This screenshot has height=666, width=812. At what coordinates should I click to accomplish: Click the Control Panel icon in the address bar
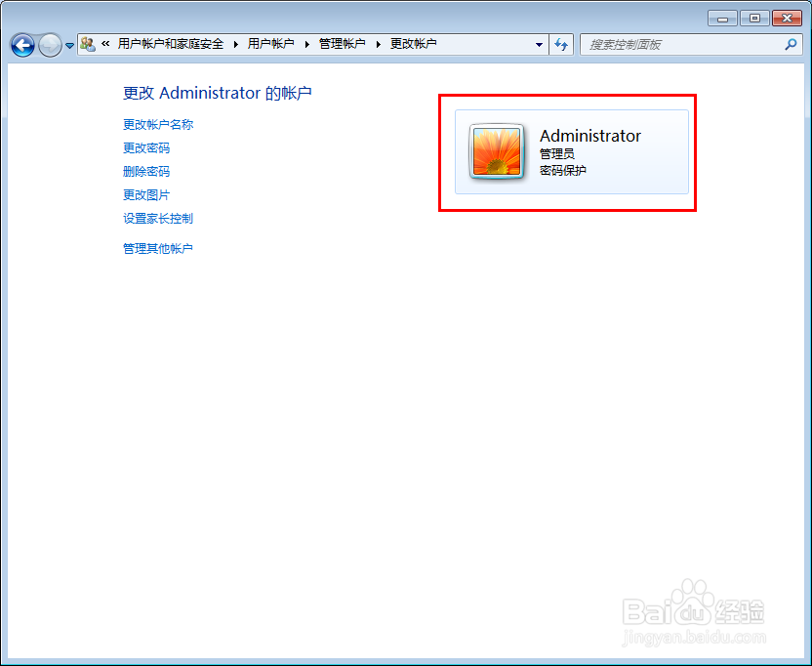87,43
